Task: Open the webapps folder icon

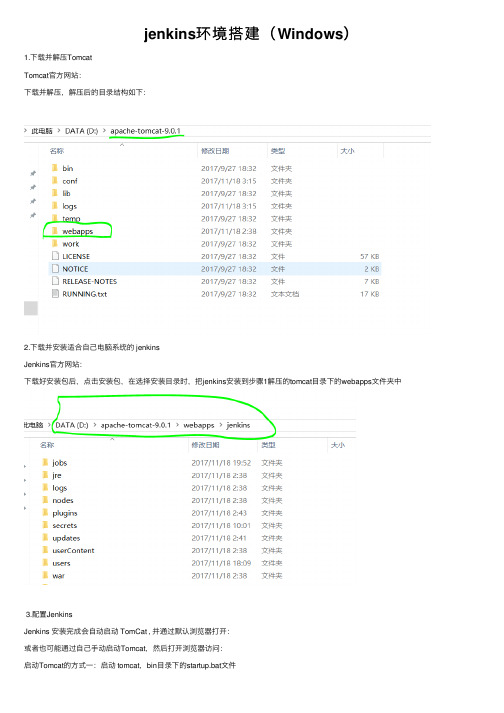Action: 55,231
